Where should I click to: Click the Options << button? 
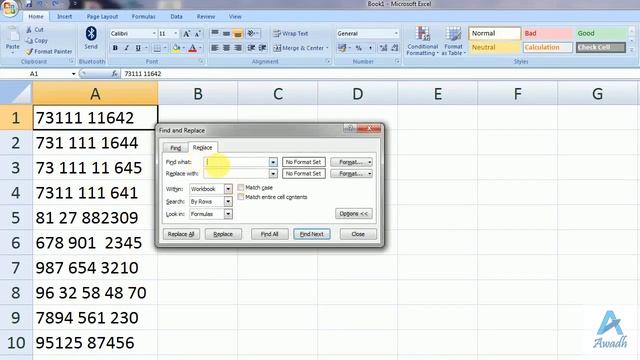[354, 214]
